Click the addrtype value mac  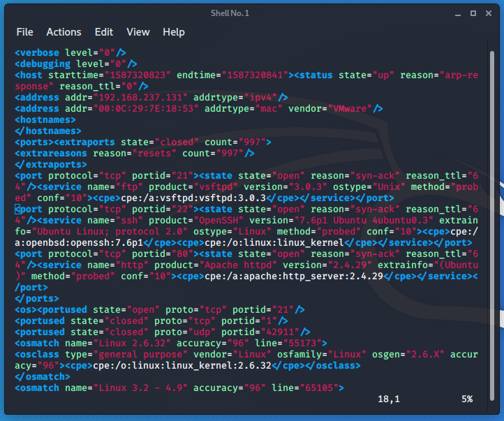pyautogui.click(x=269, y=109)
